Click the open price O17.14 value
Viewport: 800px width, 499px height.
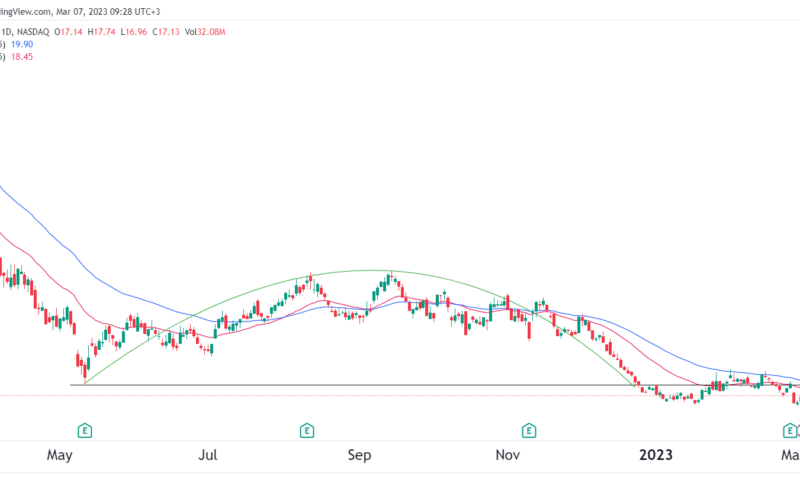pos(68,32)
